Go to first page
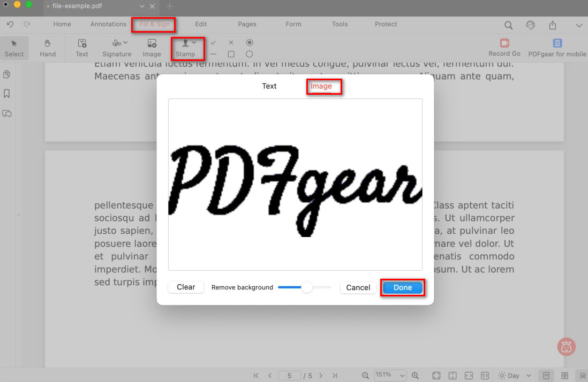Image resolution: width=588 pixels, height=382 pixels. (256, 375)
